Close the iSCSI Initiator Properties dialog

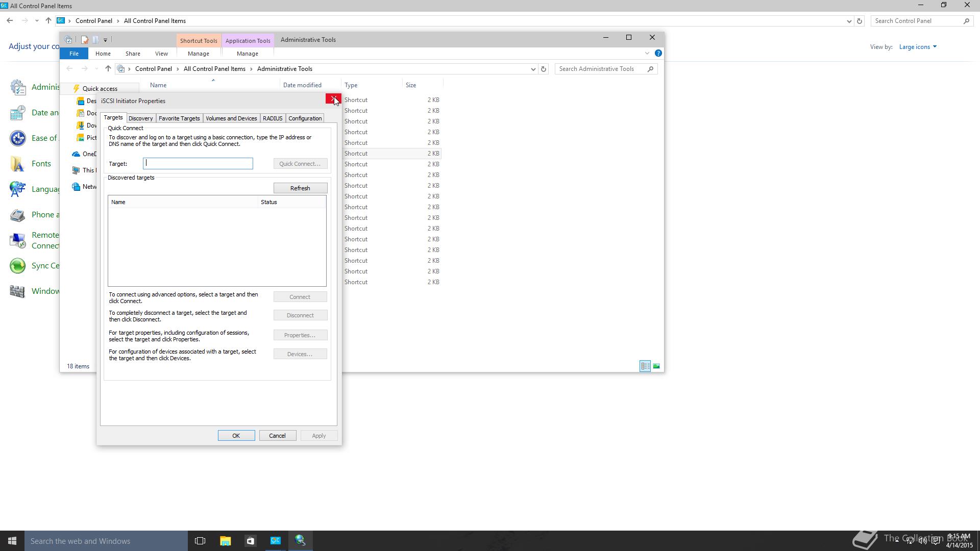(x=333, y=99)
